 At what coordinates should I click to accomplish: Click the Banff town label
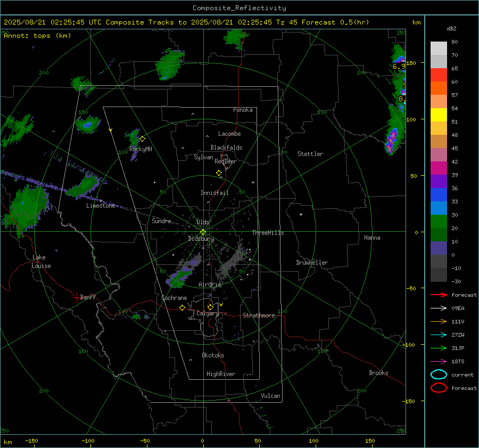(x=88, y=297)
